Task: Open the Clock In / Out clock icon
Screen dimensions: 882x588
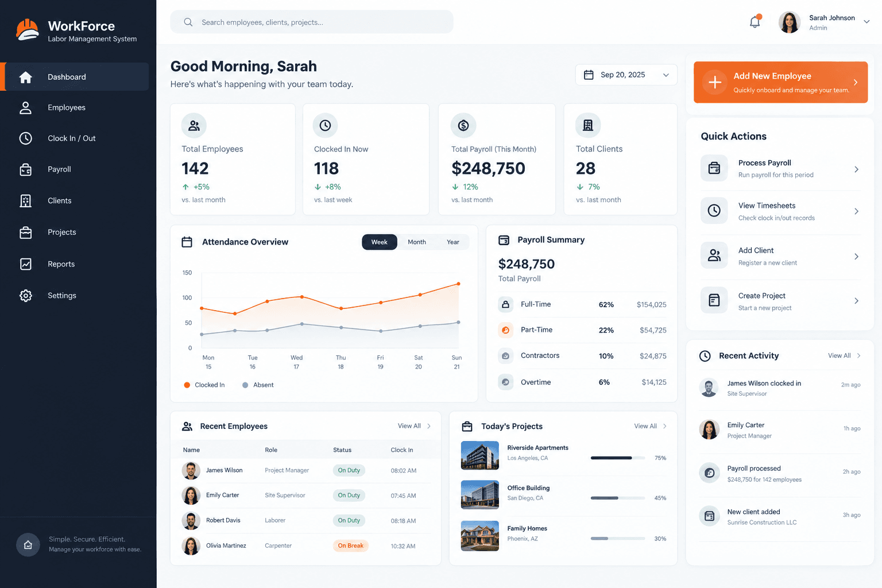Action: point(26,138)
